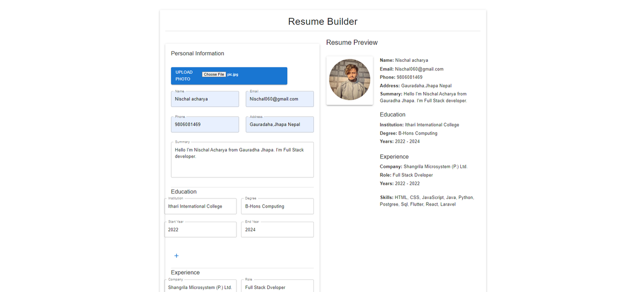Click the Resume Preview heading
Image resolution: width=644 pixels, height=292 pixels.
click(x=352, y=42)
